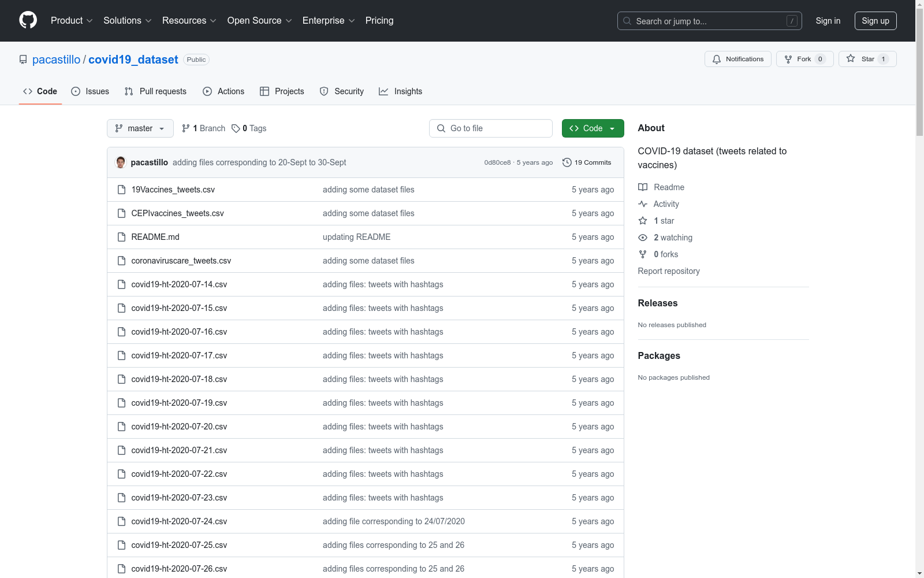
Task: Click the repository icon before pacastillo
Action: click(23, 60)
